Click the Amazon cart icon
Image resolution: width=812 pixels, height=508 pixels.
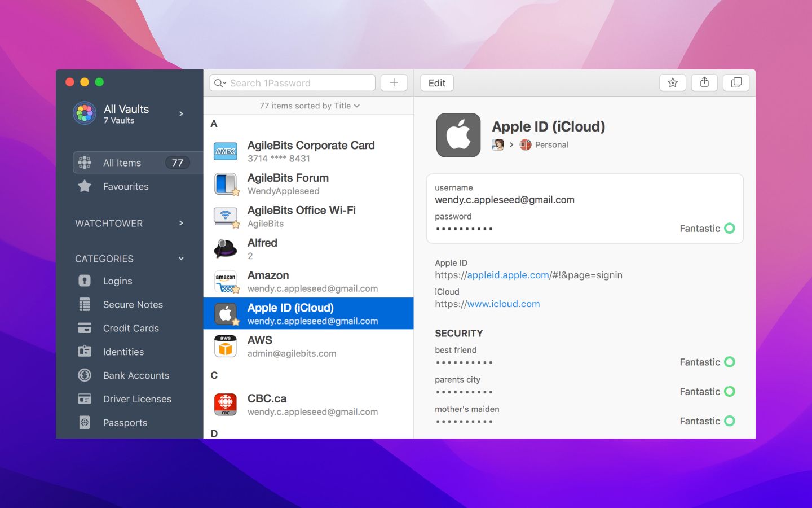pos(226,282)
